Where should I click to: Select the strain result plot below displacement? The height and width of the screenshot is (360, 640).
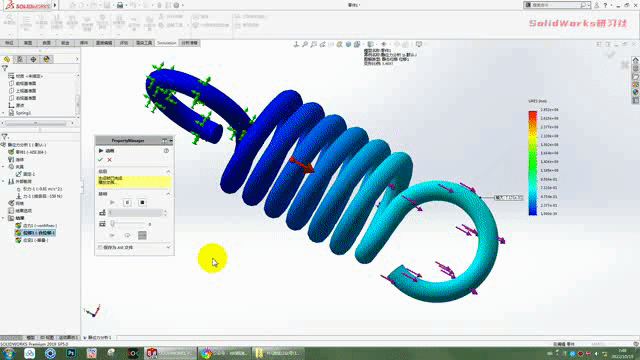tap(32, 240)
